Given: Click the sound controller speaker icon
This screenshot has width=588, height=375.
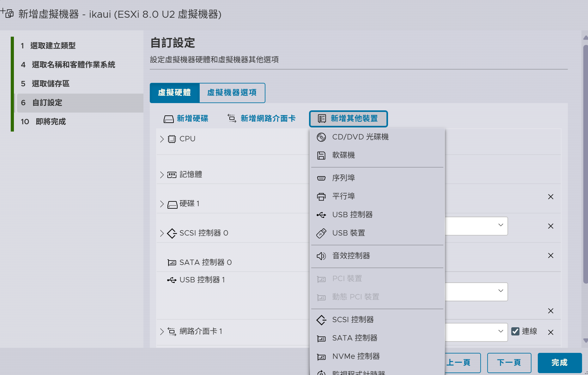Looking at the screenshot, I should point(321,256).
